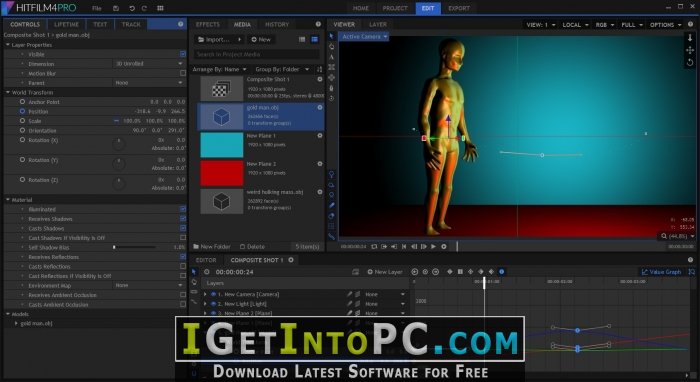Open the Dimension dropdown
700x382 pixels.
(x=149, y=64)
